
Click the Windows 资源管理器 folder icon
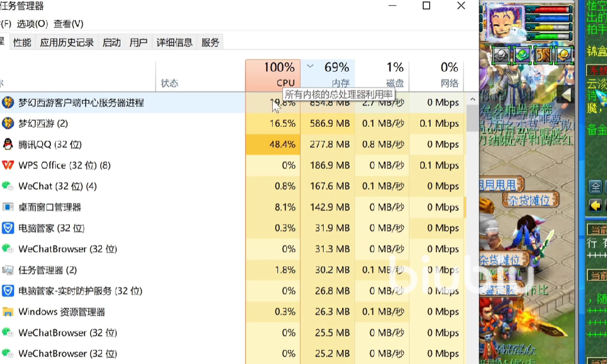point(8,312)
